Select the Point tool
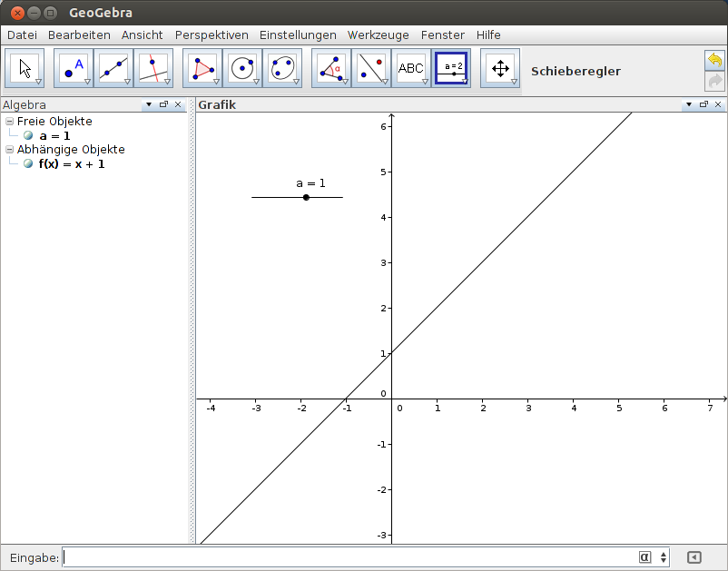 click(x=72, y=67)
